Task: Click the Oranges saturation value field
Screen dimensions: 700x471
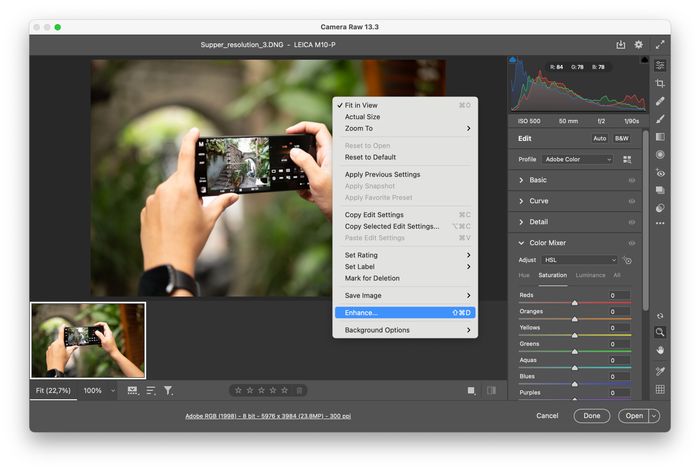Action: click(x=620, y=312)
